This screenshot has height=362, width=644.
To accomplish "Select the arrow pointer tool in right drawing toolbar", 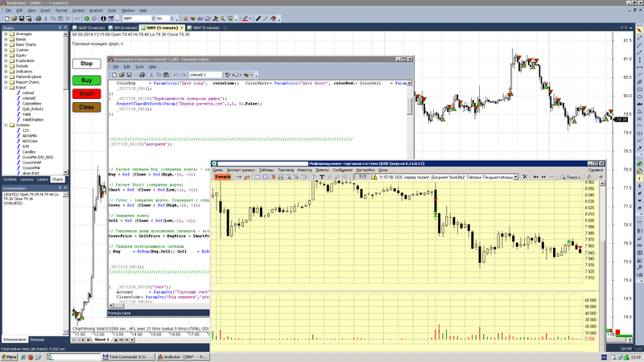I will coord(639,30).
